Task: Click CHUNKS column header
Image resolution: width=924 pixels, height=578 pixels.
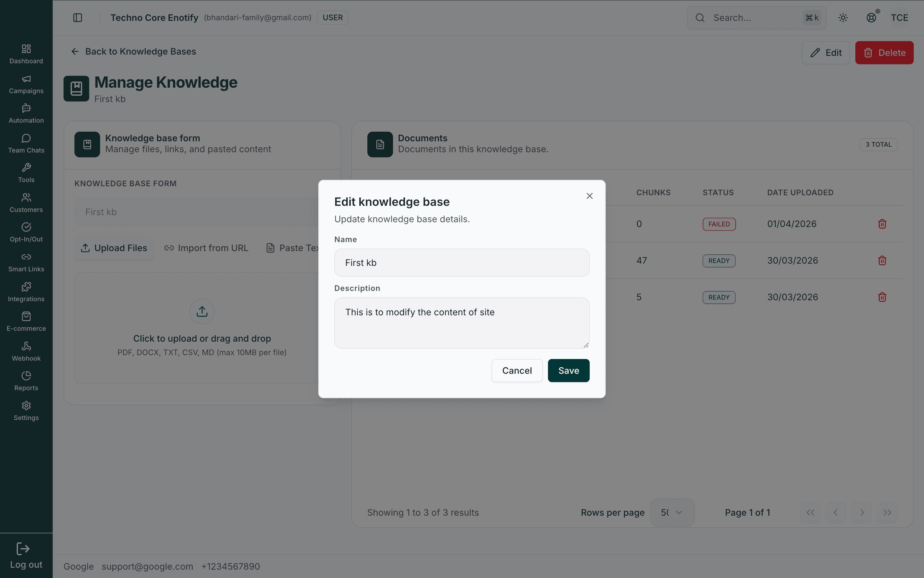Action: 653,192
